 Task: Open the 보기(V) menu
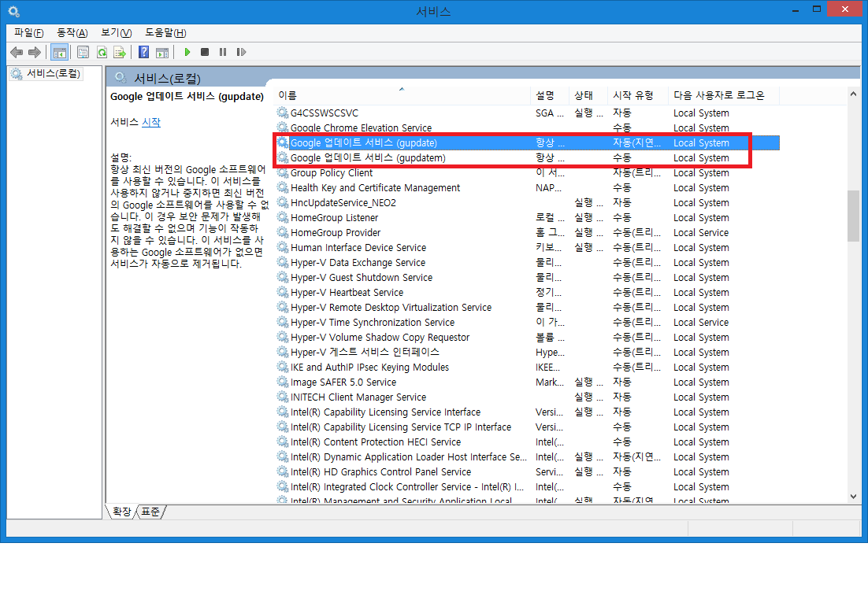[x=117, y=32]
